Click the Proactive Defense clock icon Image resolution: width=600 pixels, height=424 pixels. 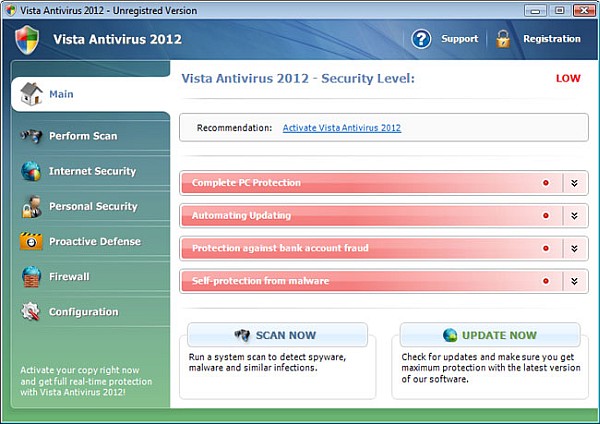coord(31,241)
